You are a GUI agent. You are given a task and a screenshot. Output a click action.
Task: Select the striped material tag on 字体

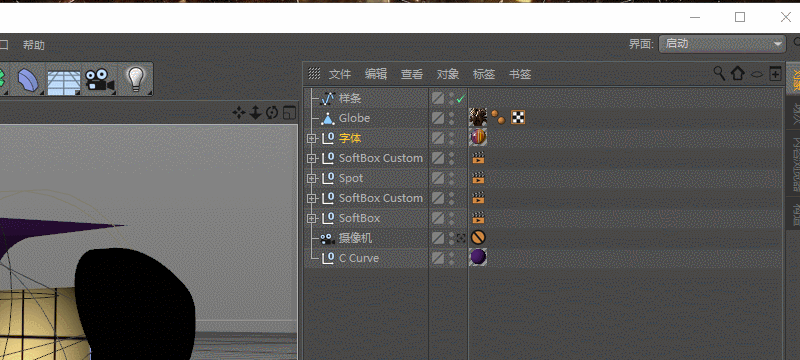coord(478,138)
